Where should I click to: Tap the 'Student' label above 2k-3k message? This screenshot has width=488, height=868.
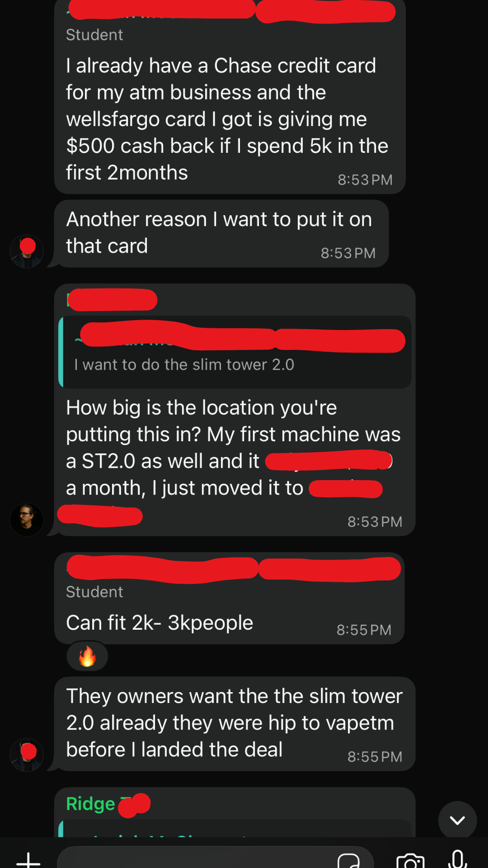coord(94,592)
